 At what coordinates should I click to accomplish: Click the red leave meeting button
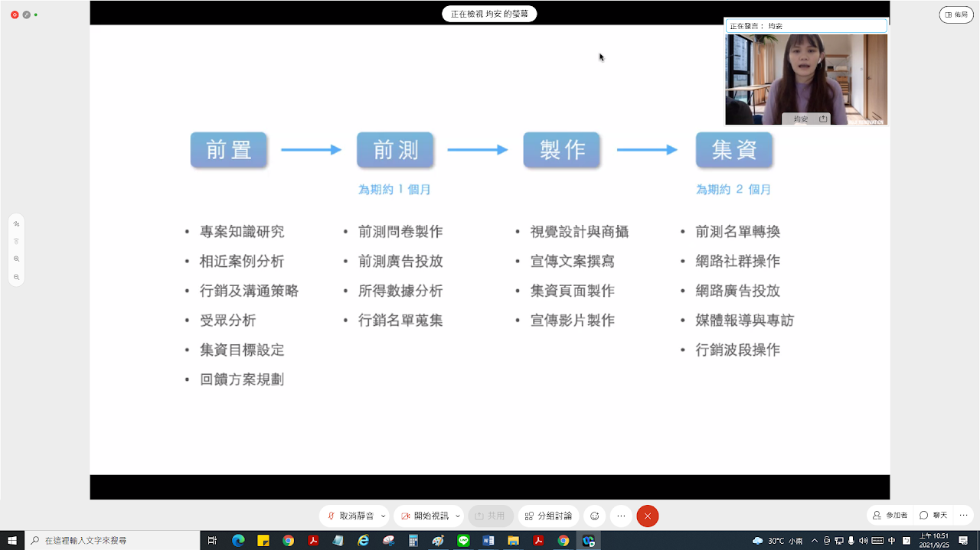click(648, 516)
